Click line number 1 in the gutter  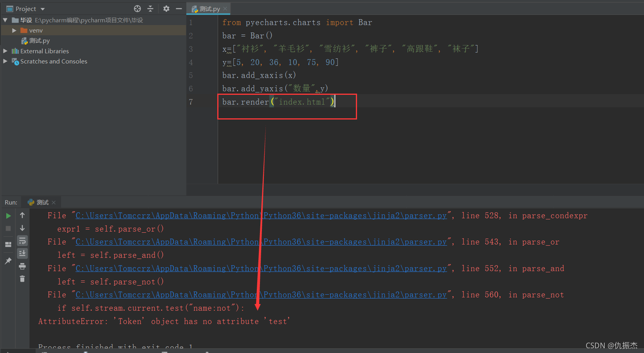pyautogui.click(x=191, y=23)
